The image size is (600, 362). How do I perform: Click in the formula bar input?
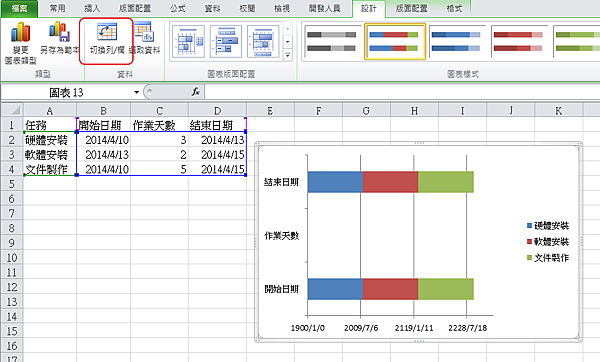402,92
